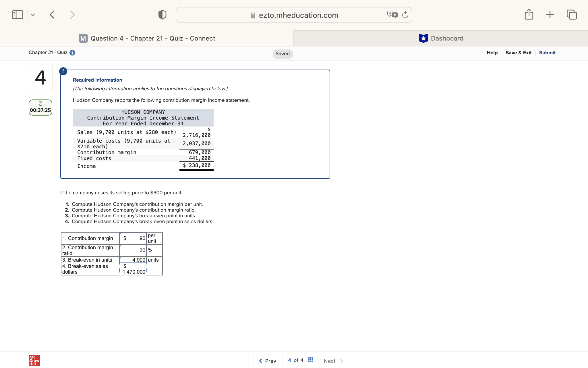Open the question navigation grid icon
Image resolution: width=588 pixels, height=368 pixels.
coord(310,360)
